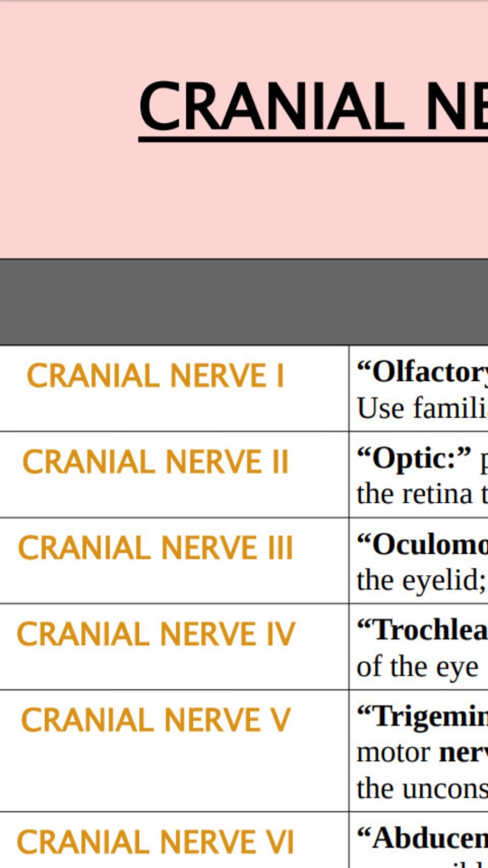Select the CRANIAL NERVE I label

[x=156, y=376]
